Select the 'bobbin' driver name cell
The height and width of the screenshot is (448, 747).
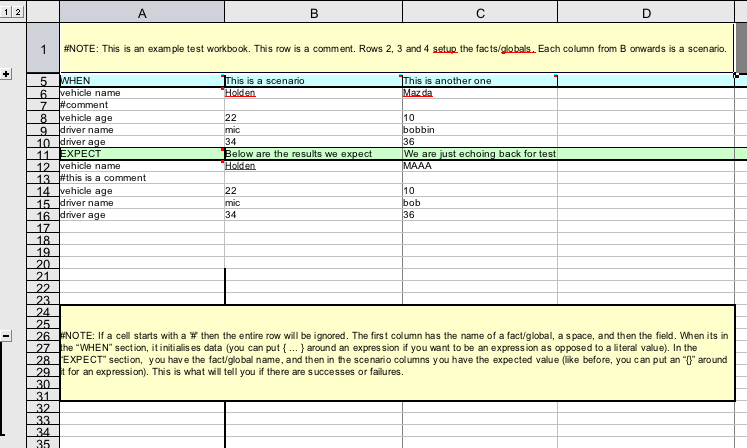(x=480, y=130)
